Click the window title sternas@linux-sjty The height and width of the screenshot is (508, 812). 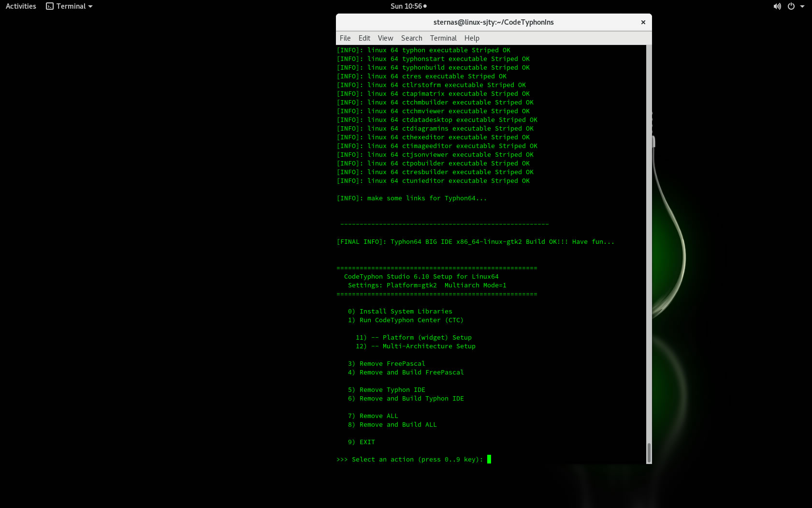[x=493, y=22]
